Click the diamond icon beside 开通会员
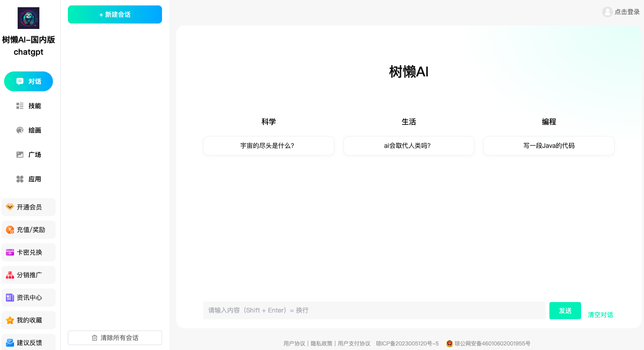The image size is (644, 350). (10, 207)
